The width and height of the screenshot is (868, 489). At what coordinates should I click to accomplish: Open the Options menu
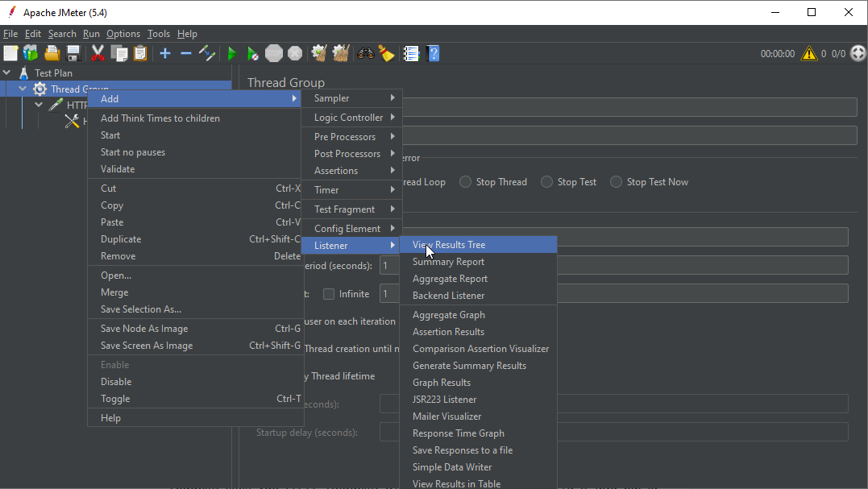[123, 34]
